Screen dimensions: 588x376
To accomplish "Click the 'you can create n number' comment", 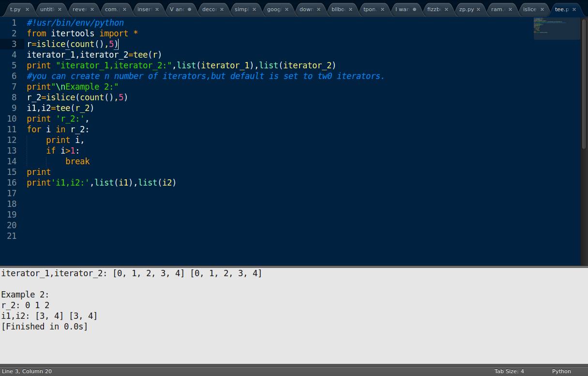I will tap(206, 76).
